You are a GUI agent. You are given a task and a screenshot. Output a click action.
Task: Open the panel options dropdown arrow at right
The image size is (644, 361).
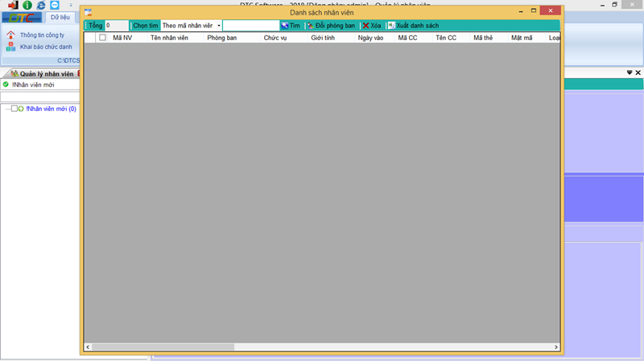click(x=630, y=73)
